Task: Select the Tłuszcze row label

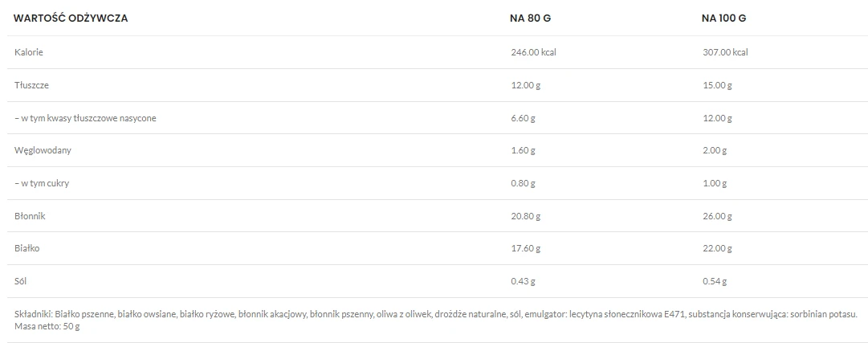Action: [x=32, y=84]
